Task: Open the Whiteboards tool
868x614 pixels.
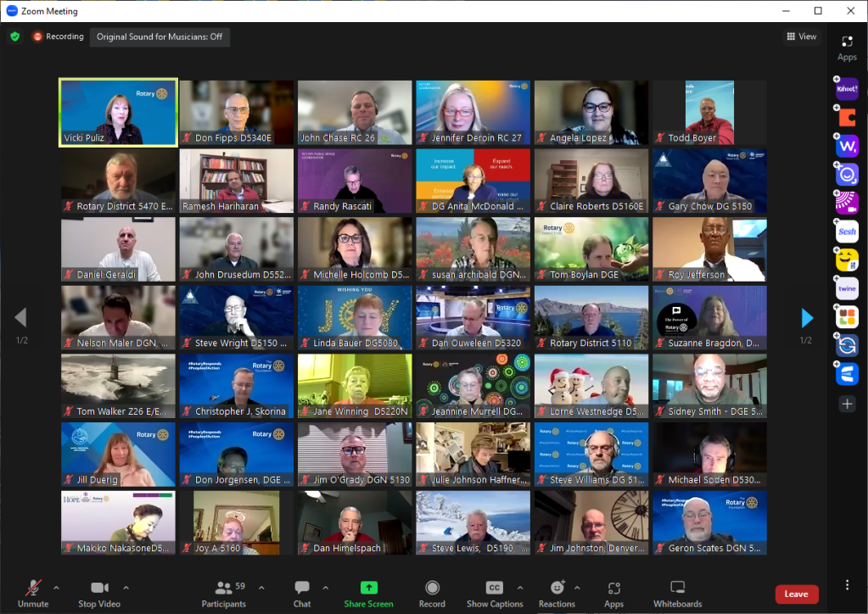Action: [677, 588]
